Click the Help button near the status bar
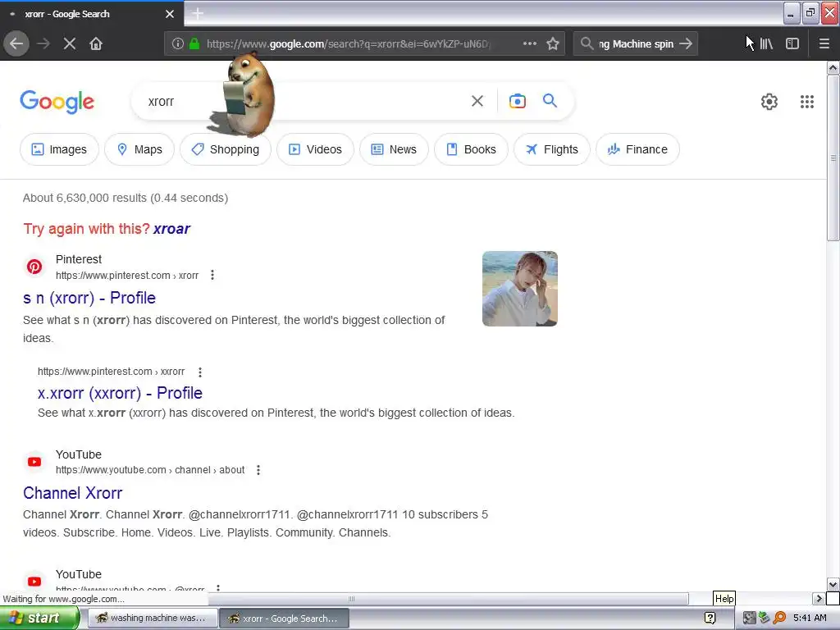This screenshot has height=630, width=840. [724, 598]
